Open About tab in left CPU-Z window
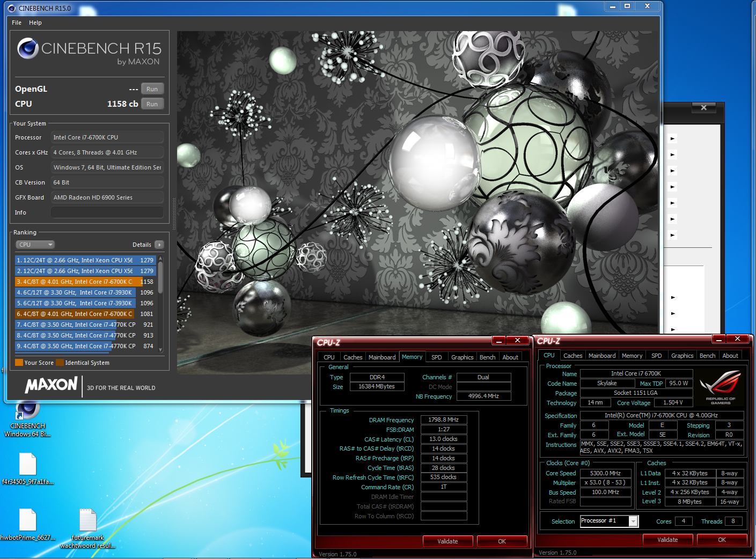The image size is (756, 559). pos(510,357)
